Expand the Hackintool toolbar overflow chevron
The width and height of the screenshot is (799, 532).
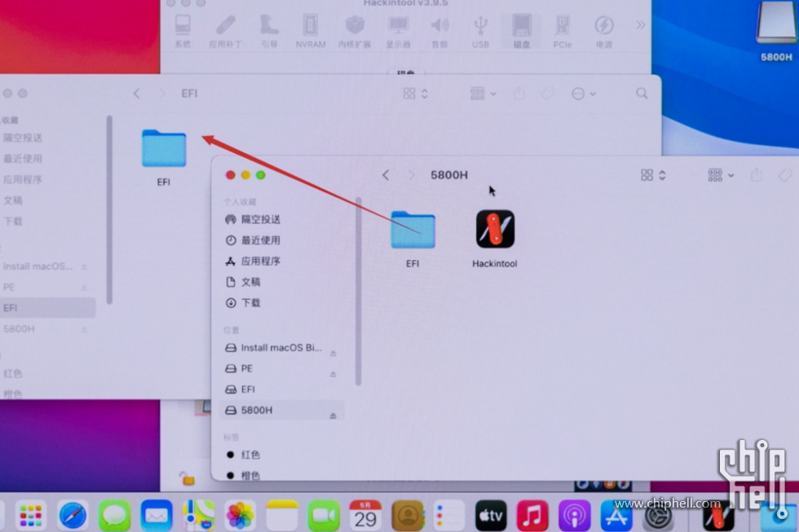pos(641,24)
